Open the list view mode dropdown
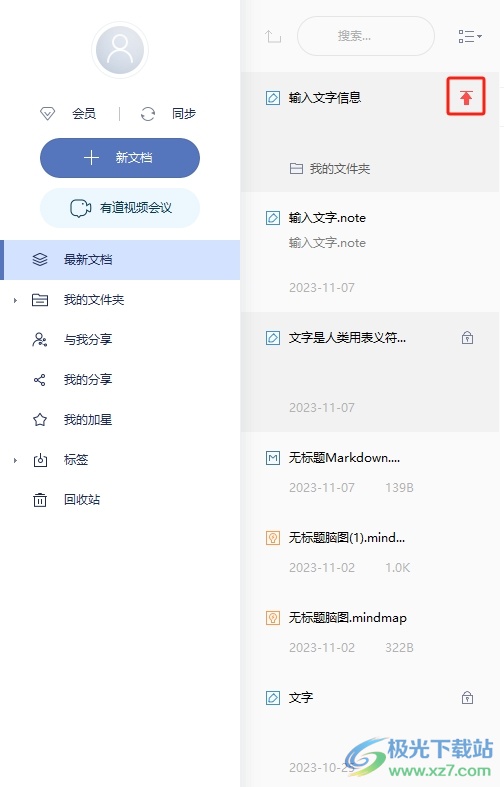The width and height of the screenshot is (504, 787). (x=470, y=37)
